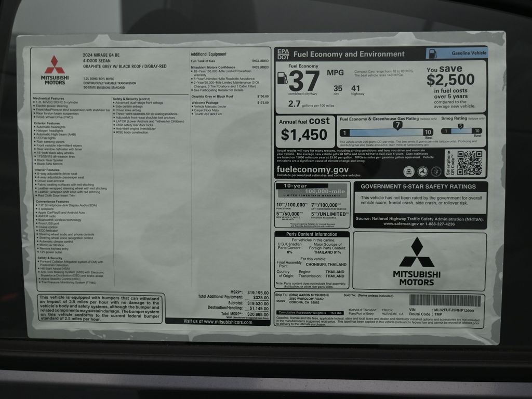Click the Department of Energy seal
The height and width of the screenshot is (399, 532).
435,171
